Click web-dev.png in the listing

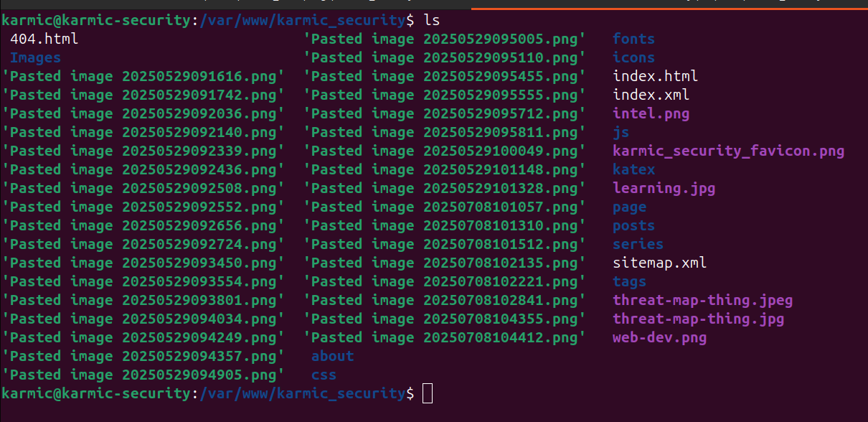[x=659, y=338]
